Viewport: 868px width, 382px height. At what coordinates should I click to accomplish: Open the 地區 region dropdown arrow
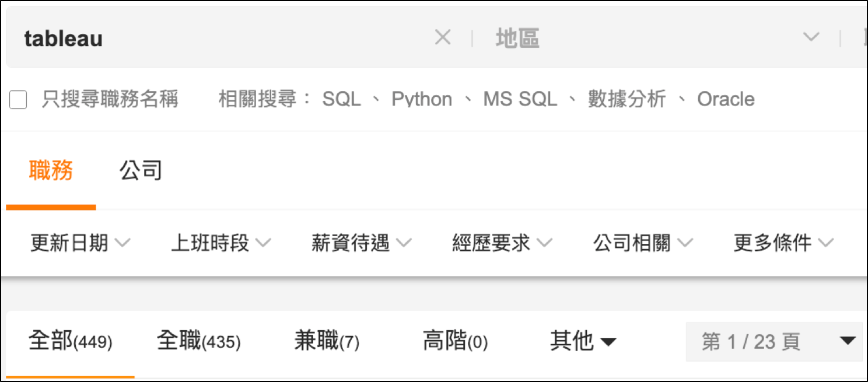811,37
